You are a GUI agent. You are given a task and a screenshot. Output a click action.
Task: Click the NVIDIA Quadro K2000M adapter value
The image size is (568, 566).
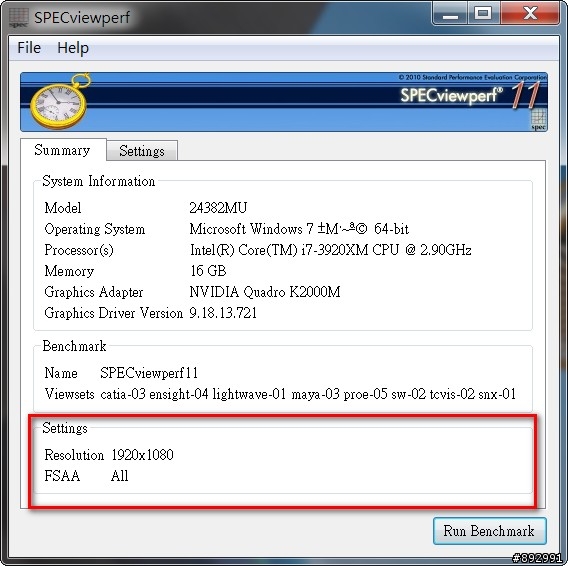tap(265, 292)
